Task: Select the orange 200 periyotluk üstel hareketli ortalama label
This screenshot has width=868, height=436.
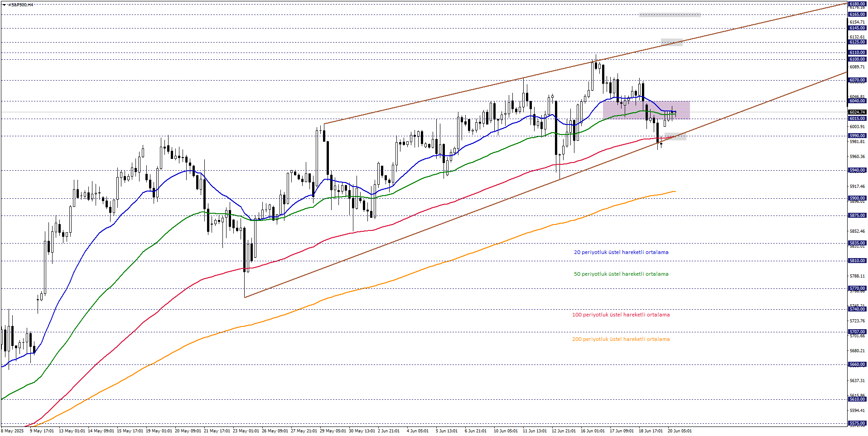Action: pyautogui.click(x=621, y=339)
